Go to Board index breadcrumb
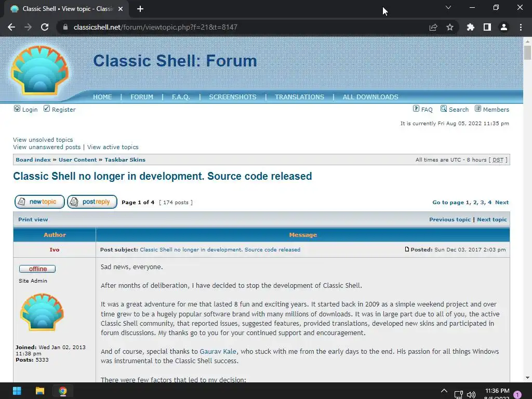This screenshot has width=532, height=399. tap(33, 160)
